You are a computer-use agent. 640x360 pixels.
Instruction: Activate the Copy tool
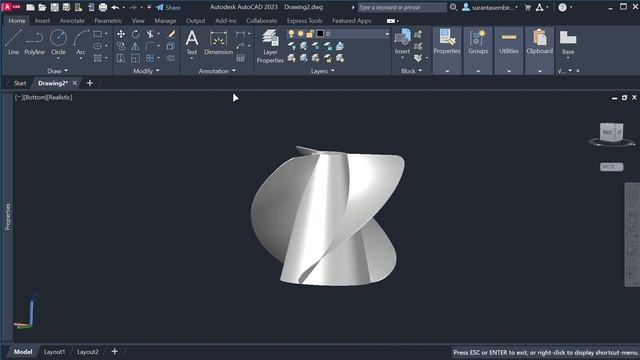121,46
